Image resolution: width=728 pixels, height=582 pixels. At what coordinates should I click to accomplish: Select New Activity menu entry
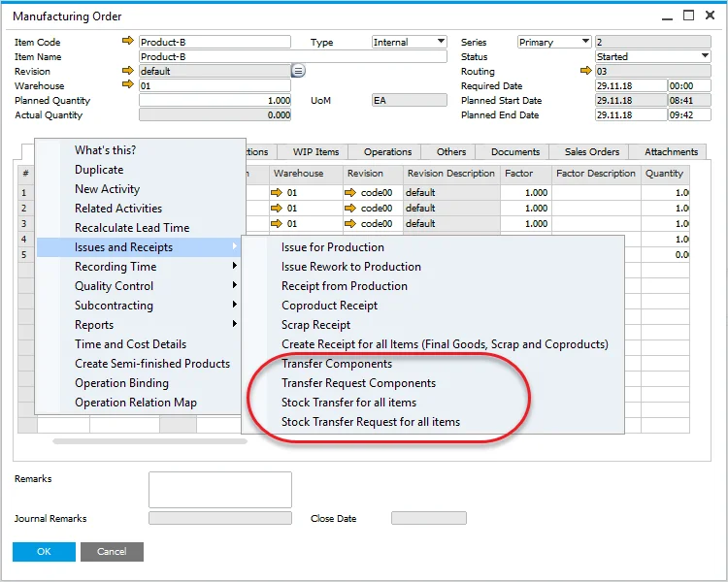[107, 189]
